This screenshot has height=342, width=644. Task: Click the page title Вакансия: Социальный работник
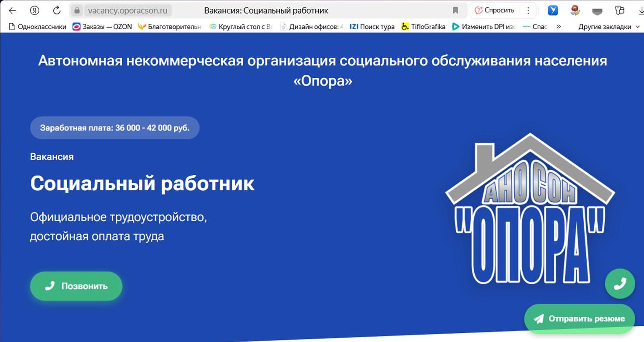[x=266, y=10]
